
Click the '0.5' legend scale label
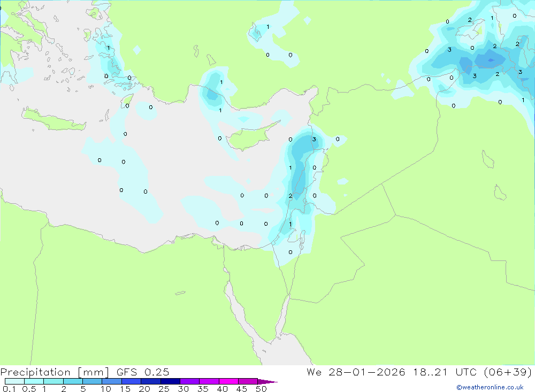tap(29, 389)
